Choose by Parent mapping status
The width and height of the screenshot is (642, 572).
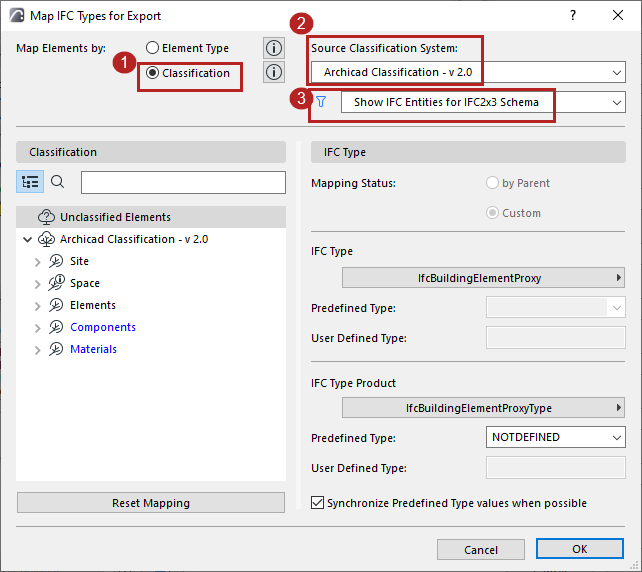[x=492, y=183]
